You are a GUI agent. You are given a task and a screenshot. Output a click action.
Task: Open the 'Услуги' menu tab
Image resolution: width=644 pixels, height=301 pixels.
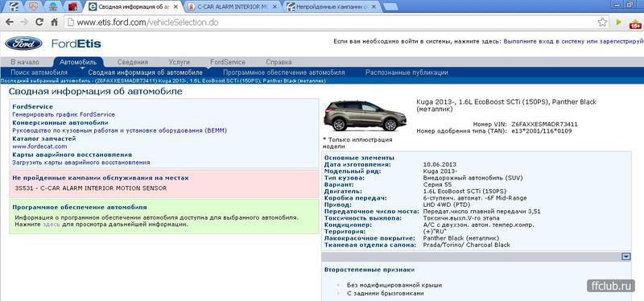179,62
